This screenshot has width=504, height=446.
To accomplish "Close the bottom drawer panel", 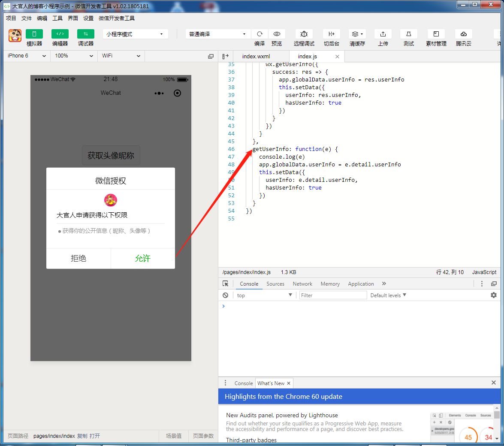I will 494,383.
